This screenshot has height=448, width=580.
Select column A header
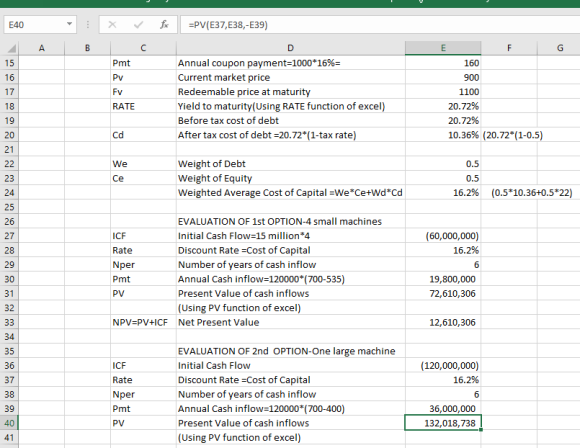(41, 48)
